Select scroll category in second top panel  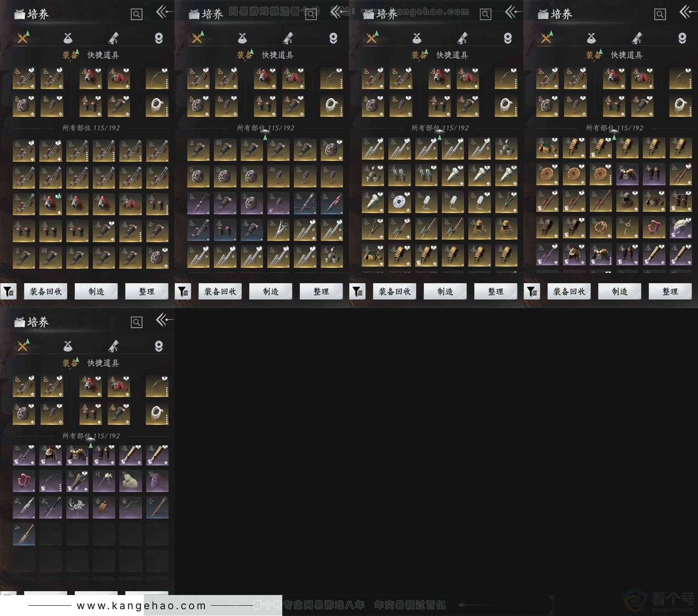point(288,38)
